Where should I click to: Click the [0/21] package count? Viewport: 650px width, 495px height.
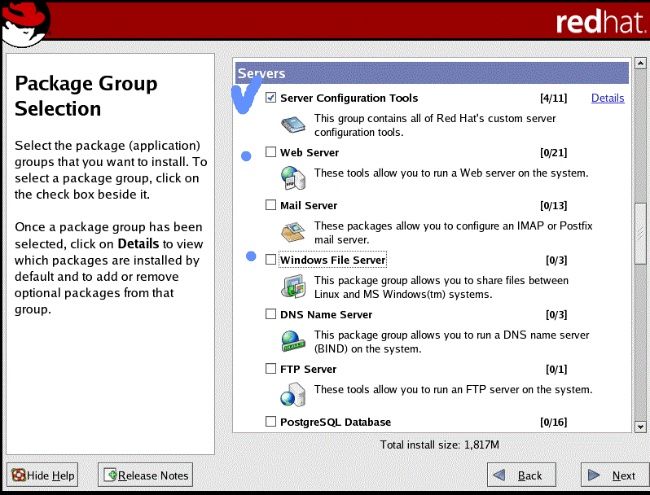(x=553, y=153)
